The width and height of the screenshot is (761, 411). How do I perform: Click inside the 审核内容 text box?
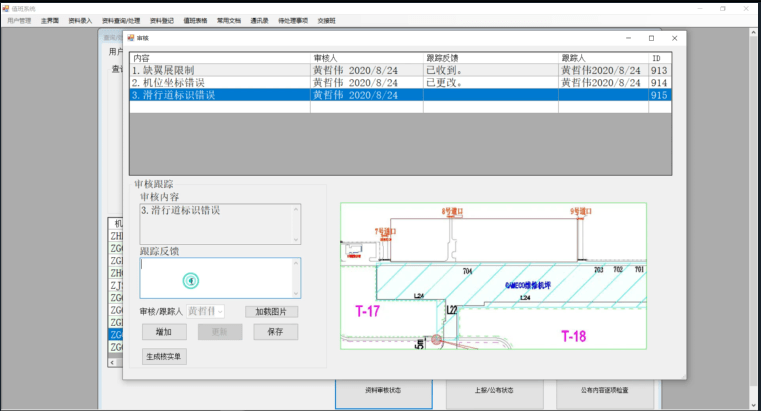215,224
